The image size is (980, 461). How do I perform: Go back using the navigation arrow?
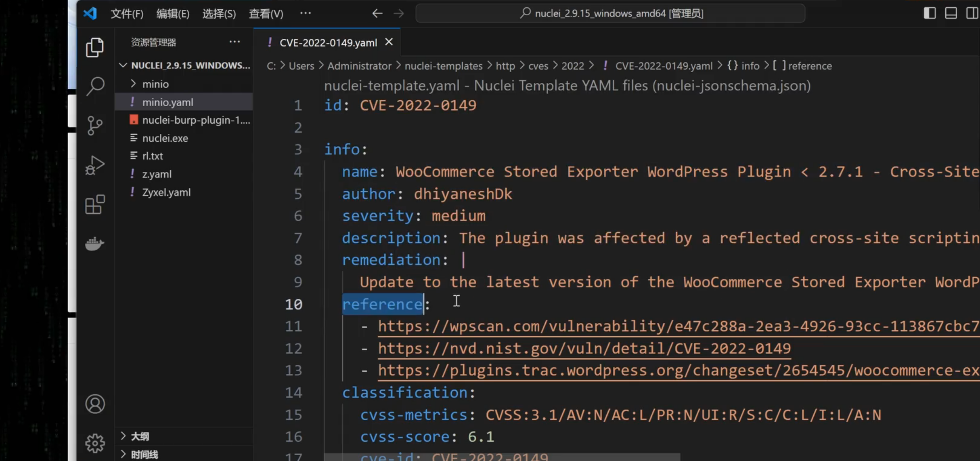[377, 14]
